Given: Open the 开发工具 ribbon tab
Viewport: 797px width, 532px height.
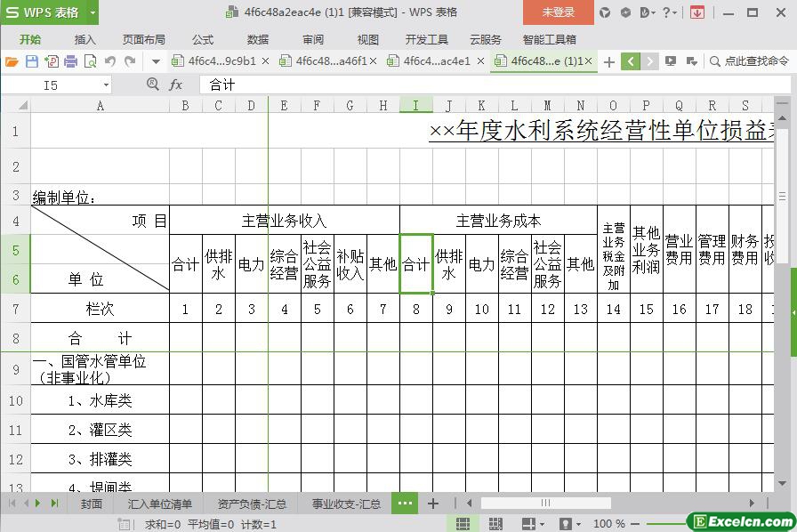Looking at the screenshot, I should pyautogui.click(x=426, y=39).
